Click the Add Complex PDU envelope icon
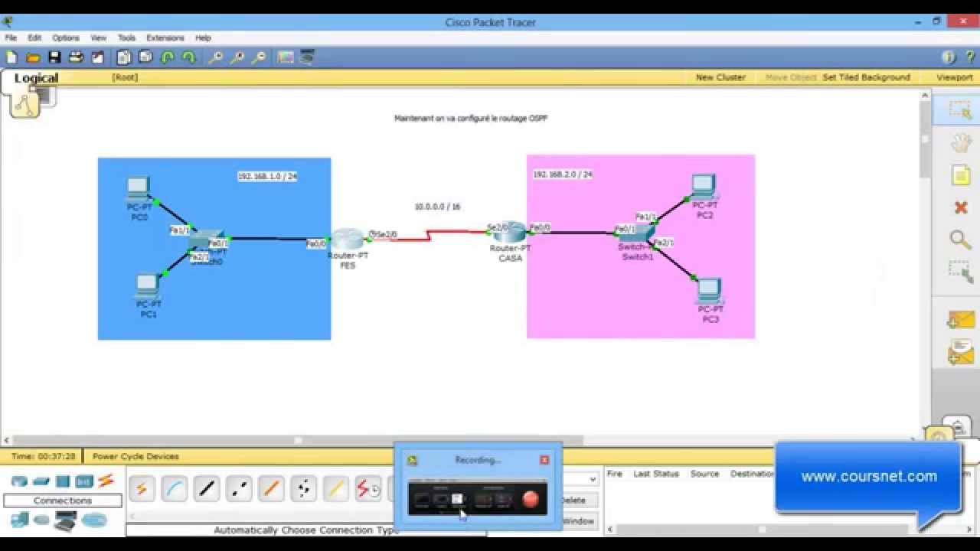 [x=960, y=353]
